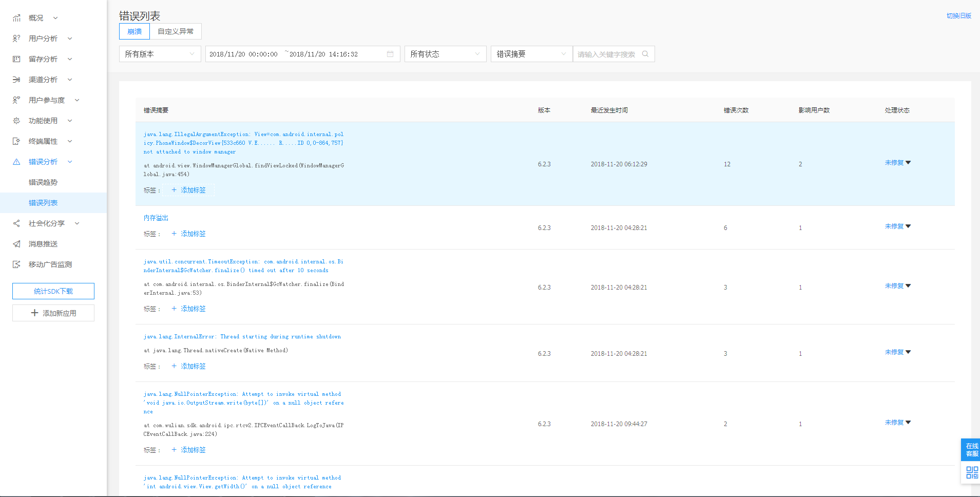Click the 用户分析 sidebar icon
Image resolution: width=980 pixels, height=497 pixels.
(16, 39)
